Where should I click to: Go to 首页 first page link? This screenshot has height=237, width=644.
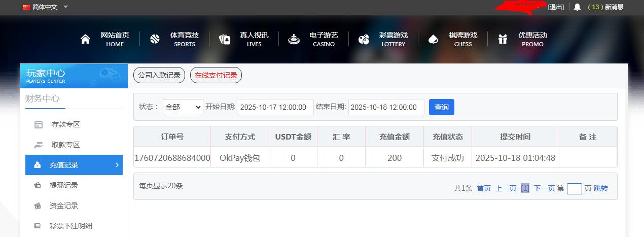coord(484,188)
